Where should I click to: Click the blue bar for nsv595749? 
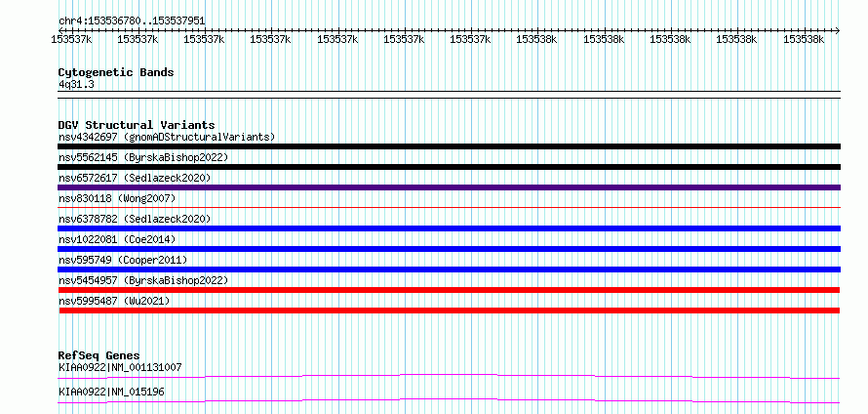449,269
